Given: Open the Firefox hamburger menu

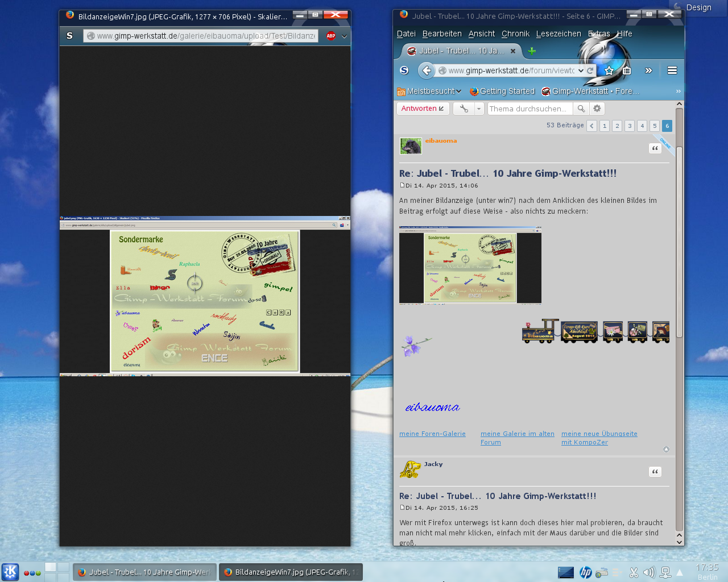Looking at the screenshot, I should point(672,70).
